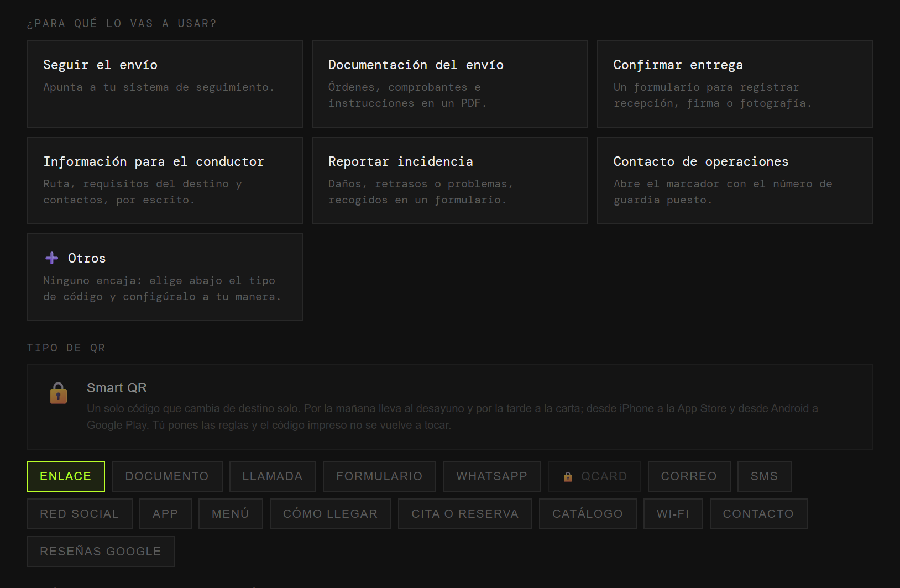Select the CÓMO LLEGAR QR type
This screenshot has height=588, width=900.
(x=331, y=514)
